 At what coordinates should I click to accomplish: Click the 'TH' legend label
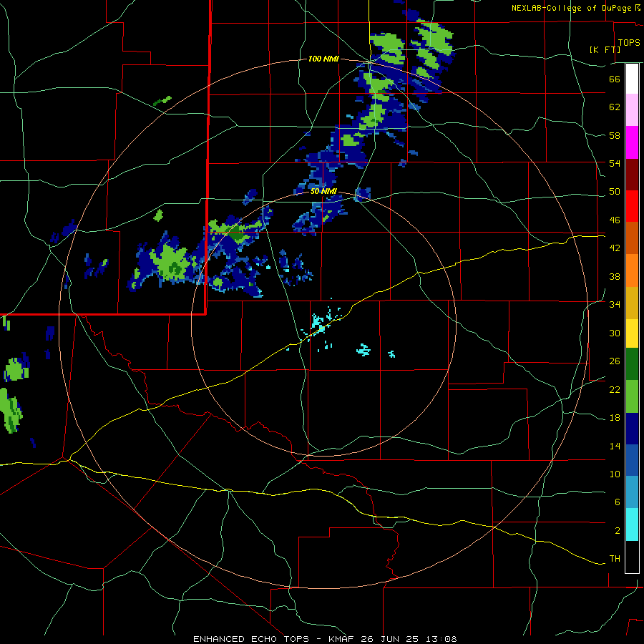pyautogui.click(x=615, y=559)
